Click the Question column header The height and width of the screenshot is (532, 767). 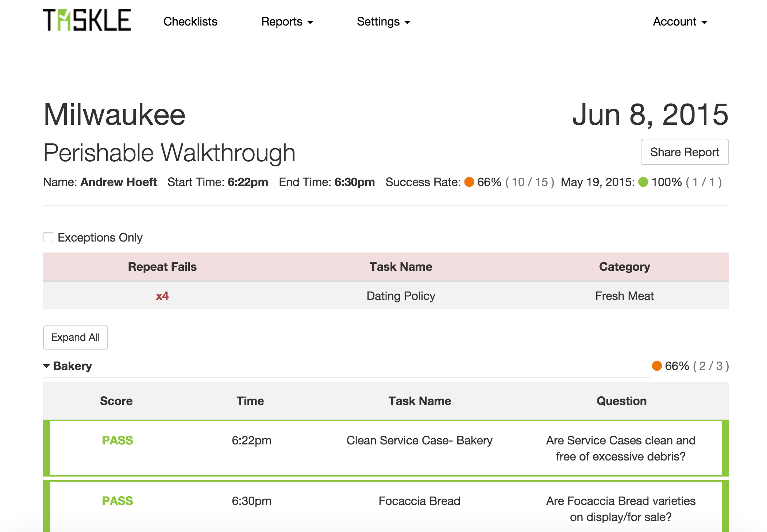[x=621, y=401]
